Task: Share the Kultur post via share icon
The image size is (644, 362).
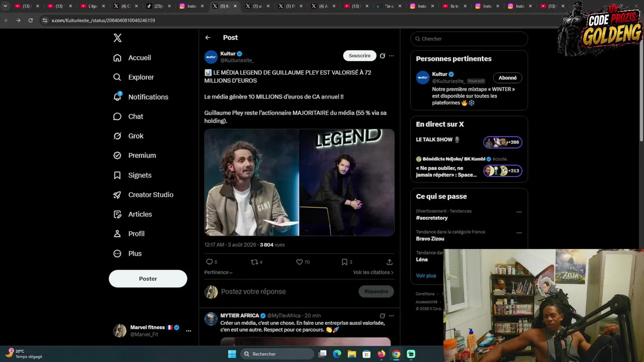Action: [x=389, y=262]
